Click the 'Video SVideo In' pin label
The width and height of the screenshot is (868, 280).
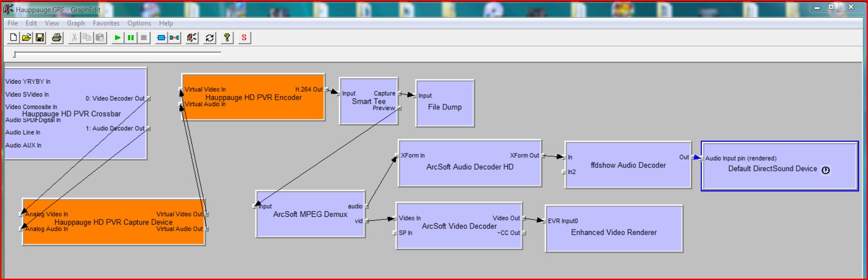click(27, 94)
